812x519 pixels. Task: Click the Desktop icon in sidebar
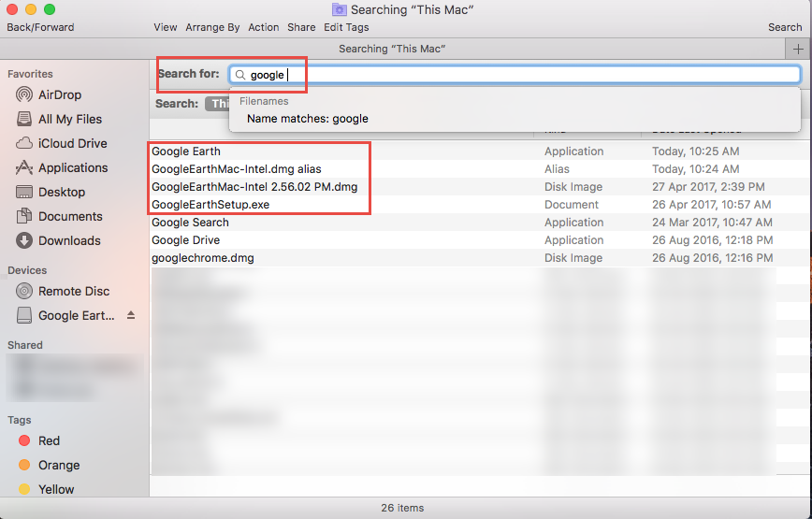(x=24, y=192)
